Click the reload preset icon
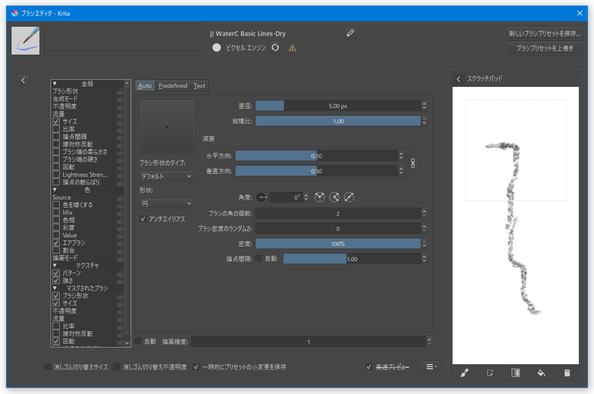Viewport: 594px width, 394px height. [x=275, y=48]
